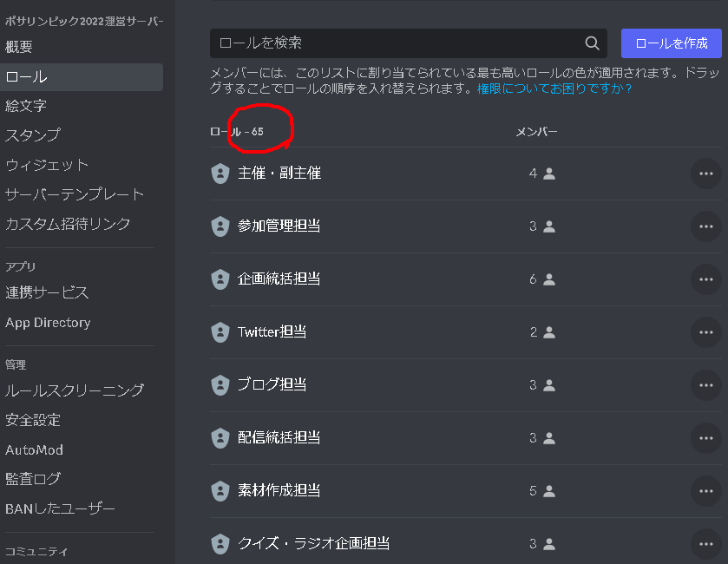
Task: Select the 配信統括担当 role name
Action: [x=279, y=438]
